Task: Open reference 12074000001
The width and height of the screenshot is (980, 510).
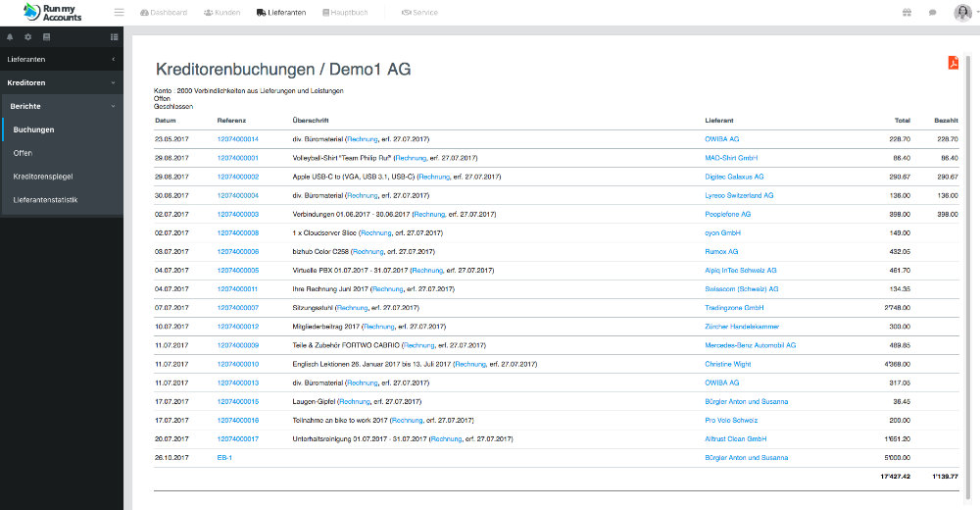Action: [x=237, y=158]
